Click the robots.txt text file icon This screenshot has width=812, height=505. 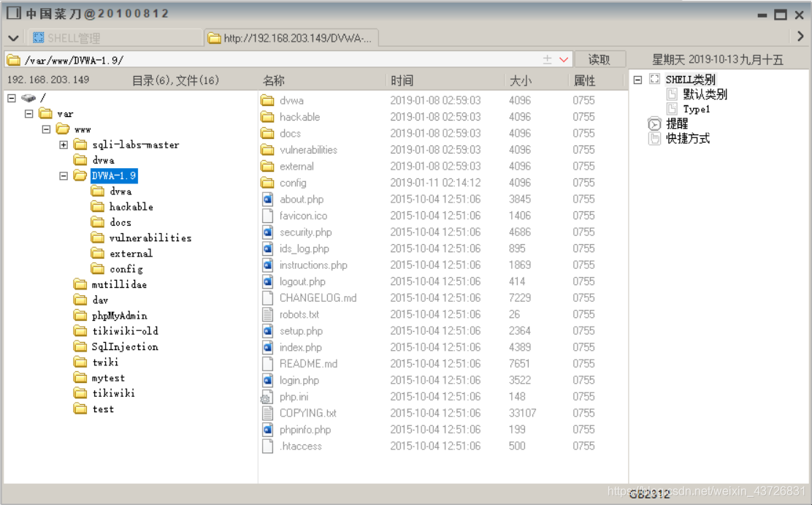(x=268, y=314)
